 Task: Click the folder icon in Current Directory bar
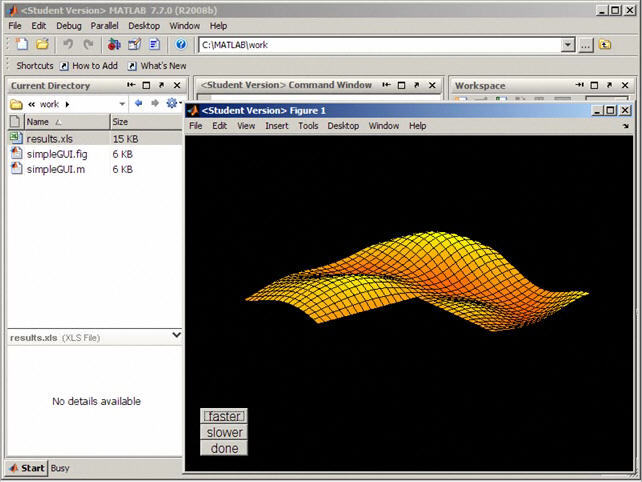[16, 104]
